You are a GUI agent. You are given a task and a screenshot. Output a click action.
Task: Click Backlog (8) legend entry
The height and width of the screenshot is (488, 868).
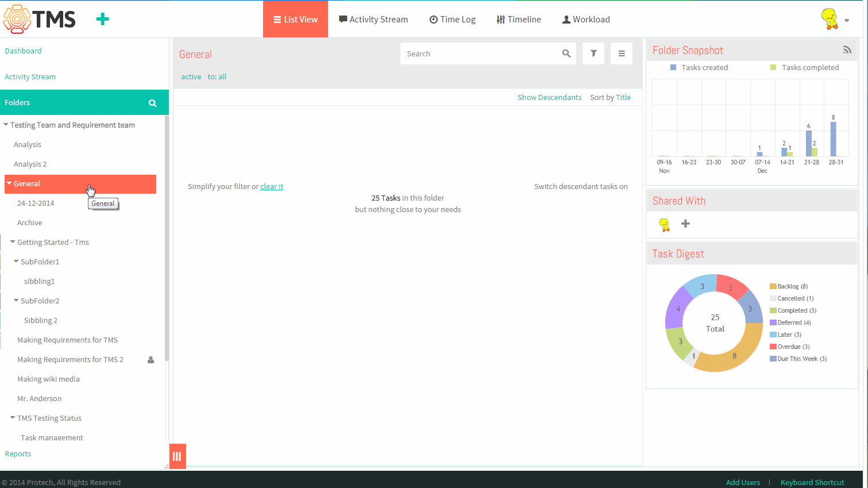[x=789, y=286]
